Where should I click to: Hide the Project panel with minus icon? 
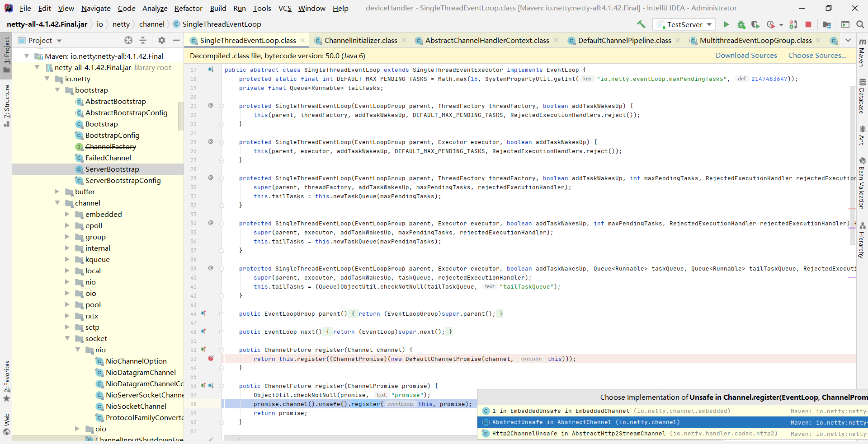176,40
